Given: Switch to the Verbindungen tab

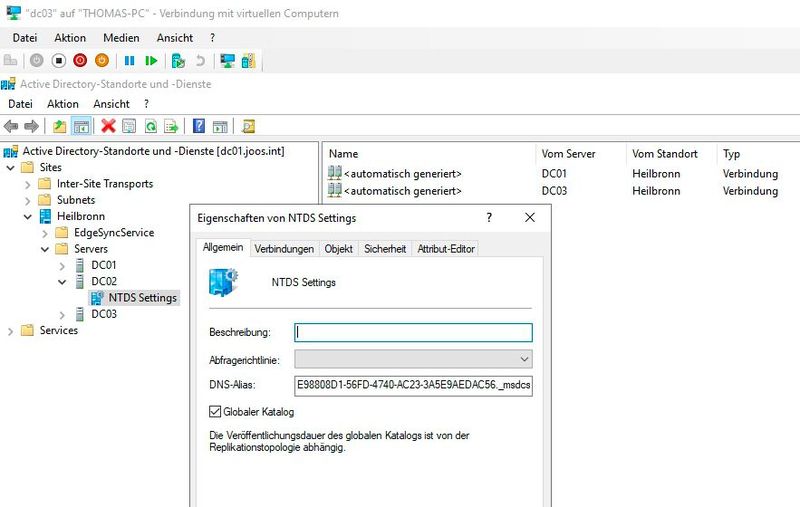Looking at the screenshot, I should (x=284, y=249).
